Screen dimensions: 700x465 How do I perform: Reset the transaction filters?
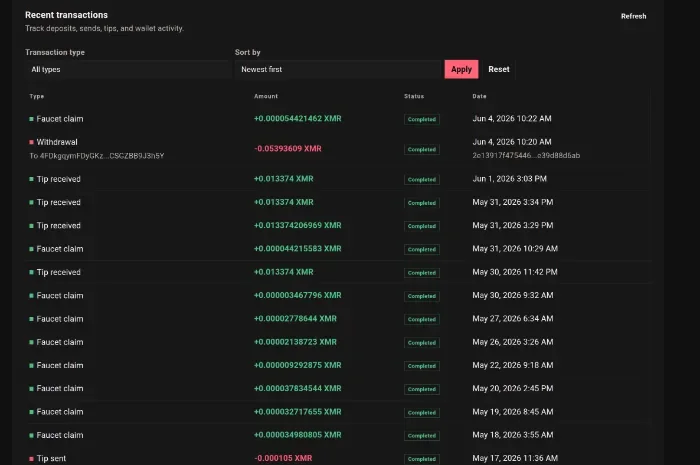(499, 69)
